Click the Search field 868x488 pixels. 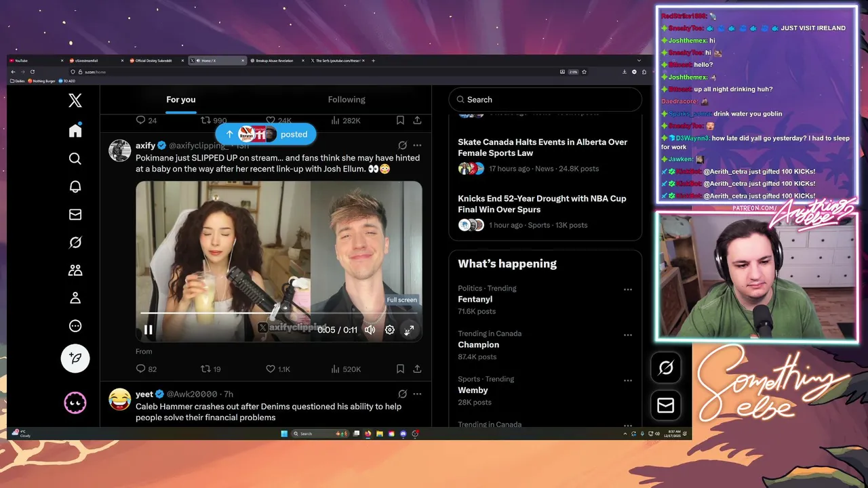click(x=545, y=100)
